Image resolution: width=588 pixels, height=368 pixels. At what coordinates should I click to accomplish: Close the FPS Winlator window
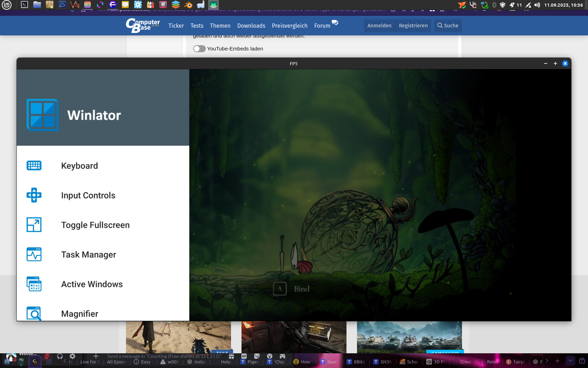pyautogui.click(x=565, y=63)
